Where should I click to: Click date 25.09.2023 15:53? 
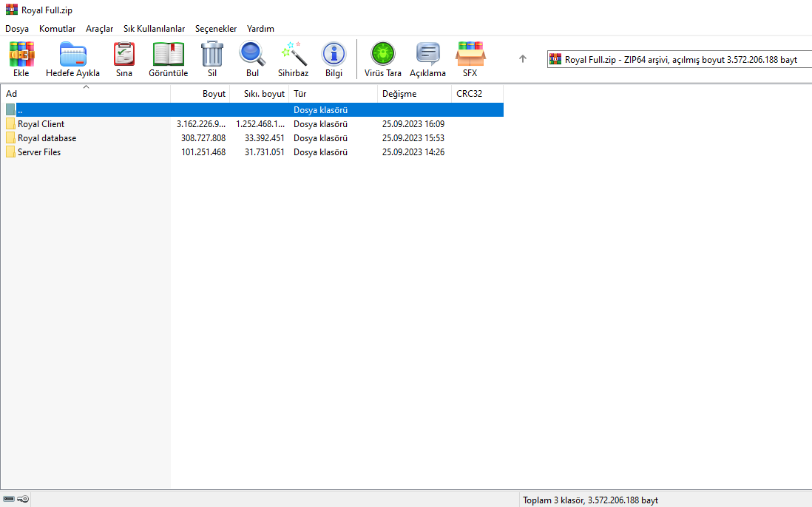(413, 137)
